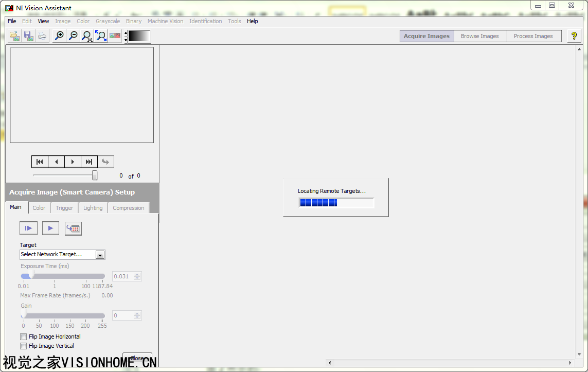Select the Zoom Out magnifier tool
The height and width of the screenshot is (372, 588).
point(73,36)
